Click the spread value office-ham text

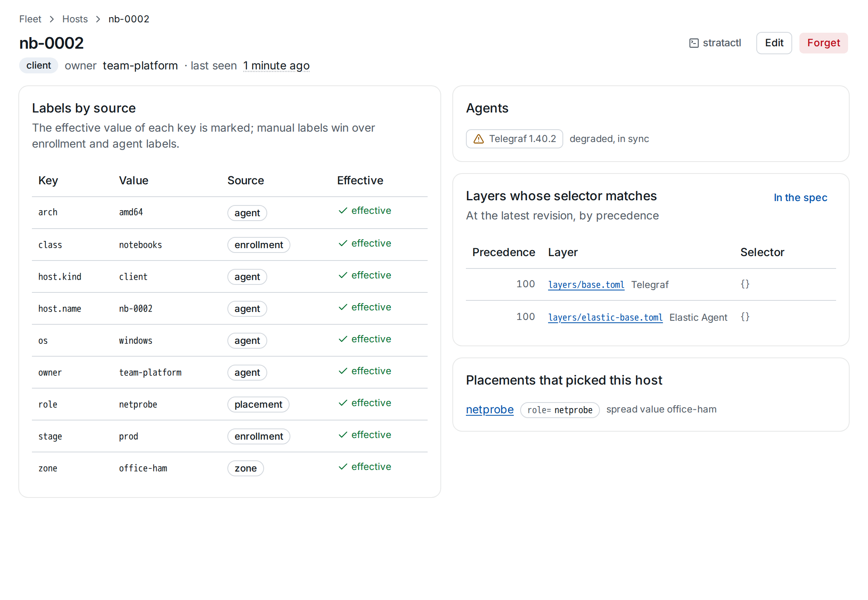point(661,410)
